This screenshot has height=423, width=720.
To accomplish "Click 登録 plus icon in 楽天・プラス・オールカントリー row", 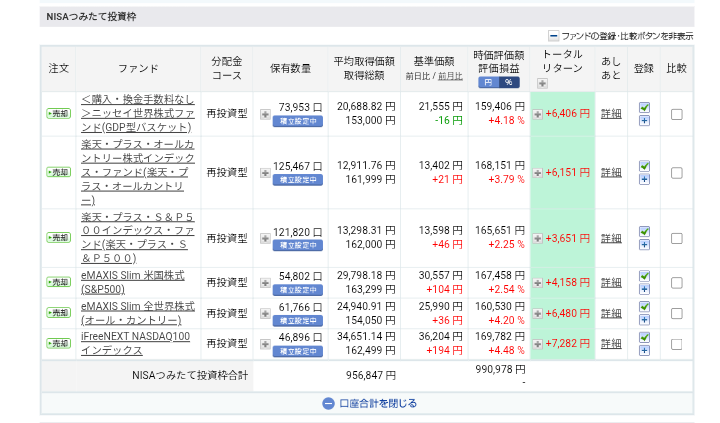I will pyautogui.click(x=644, y=180).
